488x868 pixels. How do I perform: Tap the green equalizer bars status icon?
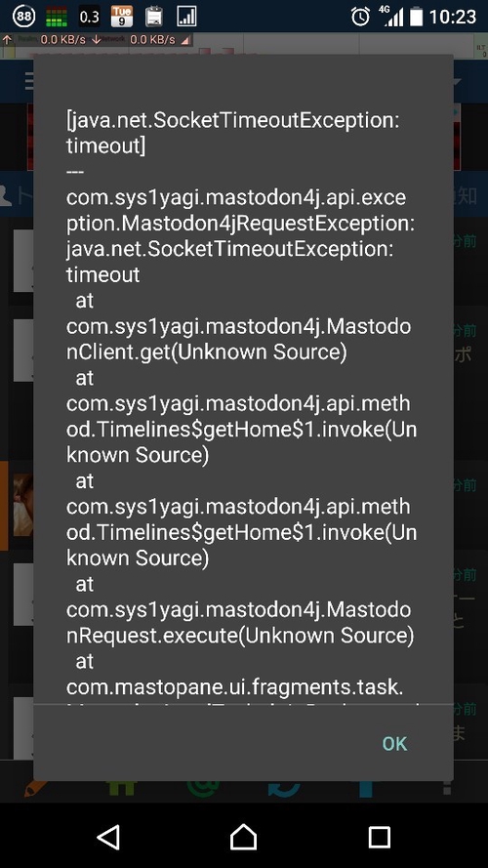click(x=56, y=17)
